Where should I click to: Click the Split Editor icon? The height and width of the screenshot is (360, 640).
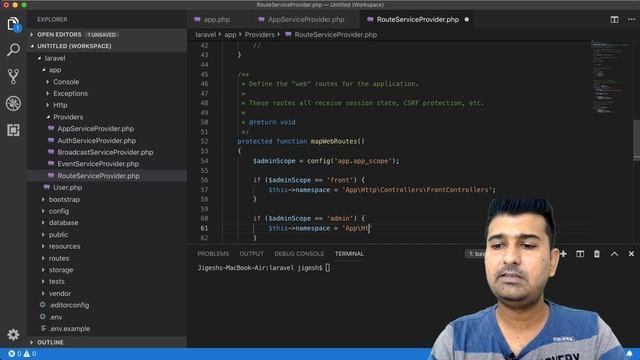click(x=614, y=20)
